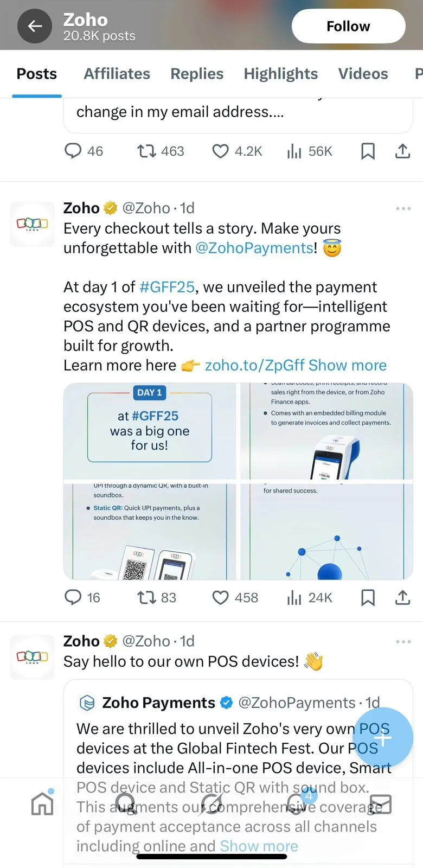This screenshot has height=868, width=423.
Task: Open more options for POS devices post
Action: [x=403, y=642]
